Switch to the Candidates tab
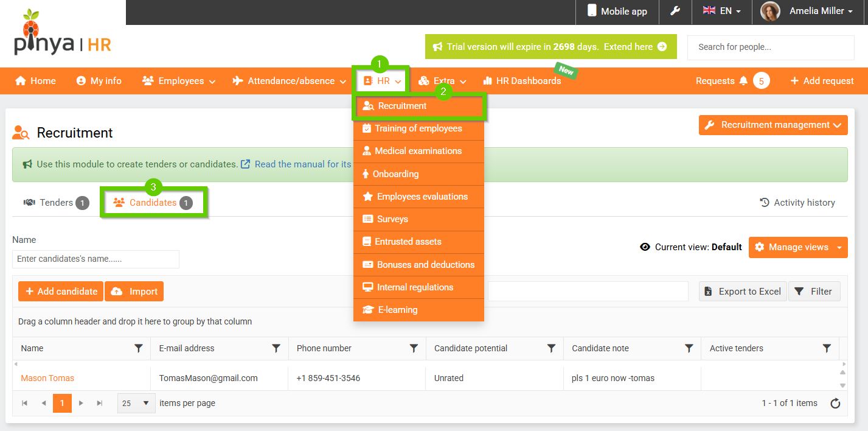Screen dimensions: 868x431 click(153, 203)
